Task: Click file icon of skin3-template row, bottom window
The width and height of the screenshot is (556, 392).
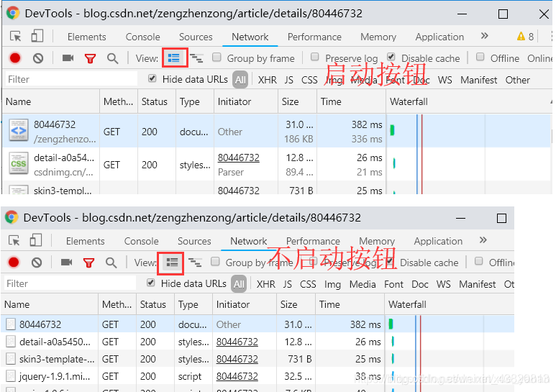Action: point(11,359)
